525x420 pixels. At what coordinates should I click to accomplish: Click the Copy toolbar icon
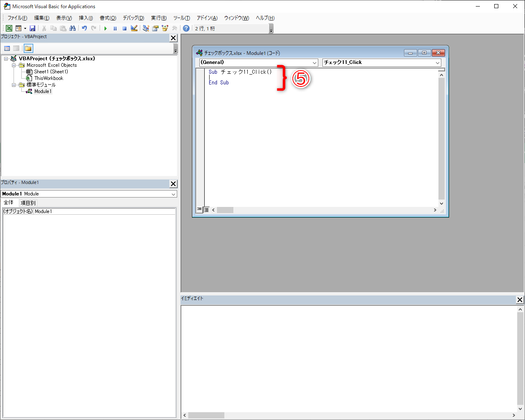53,28
